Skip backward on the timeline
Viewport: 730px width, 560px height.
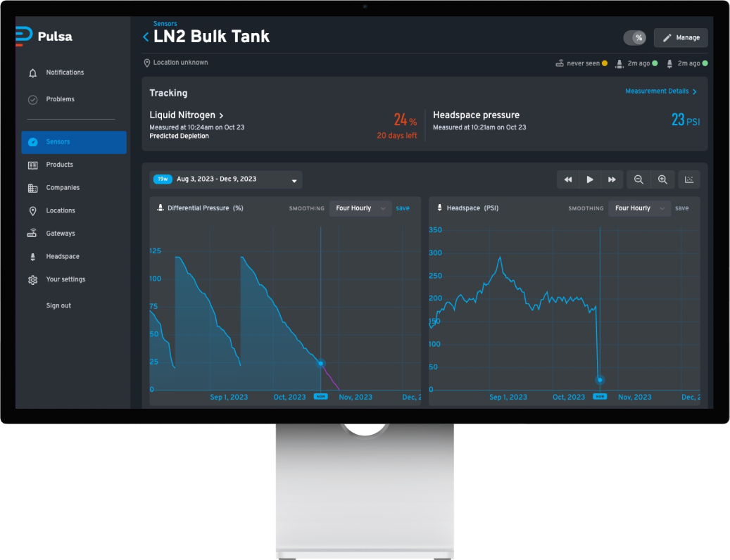pos(567,179)
